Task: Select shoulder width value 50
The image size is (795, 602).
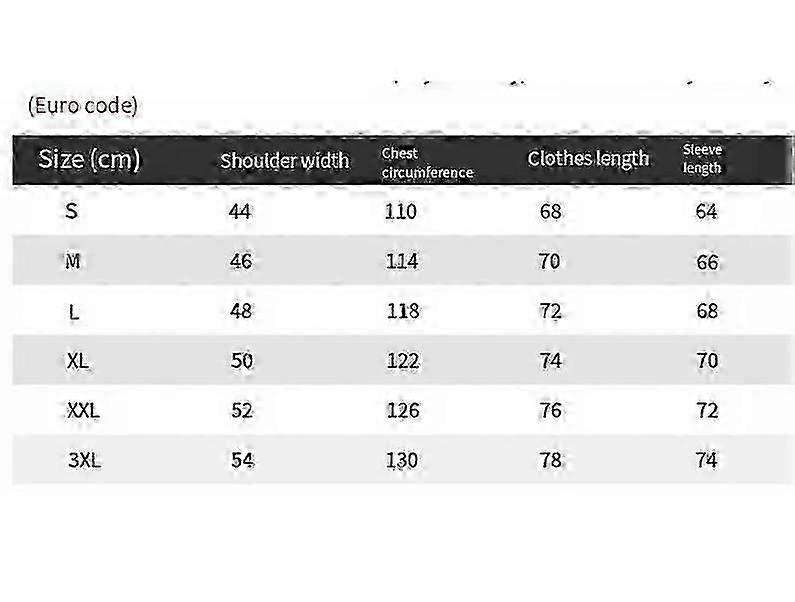Action: point(242,361)
